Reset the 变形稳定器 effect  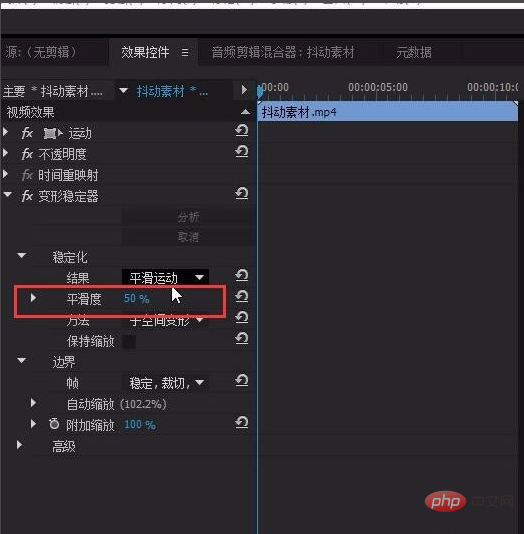click(241, 194)
